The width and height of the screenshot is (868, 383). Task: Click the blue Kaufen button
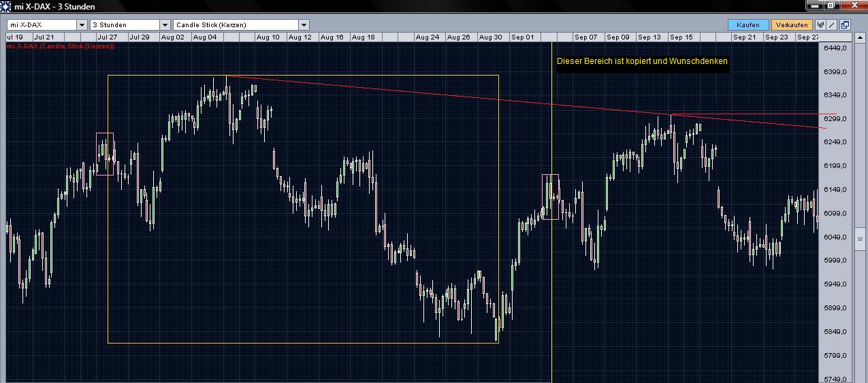click(x=748, y=25)
